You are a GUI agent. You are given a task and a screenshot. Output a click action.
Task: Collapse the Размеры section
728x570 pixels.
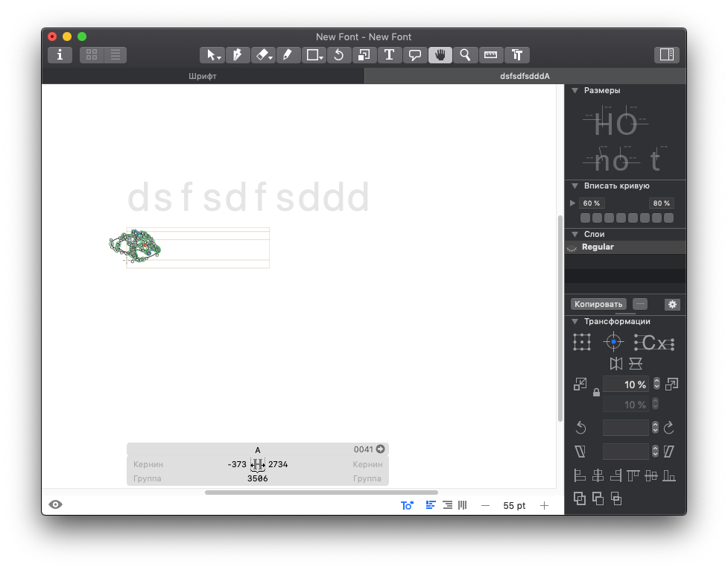(575, 90)
